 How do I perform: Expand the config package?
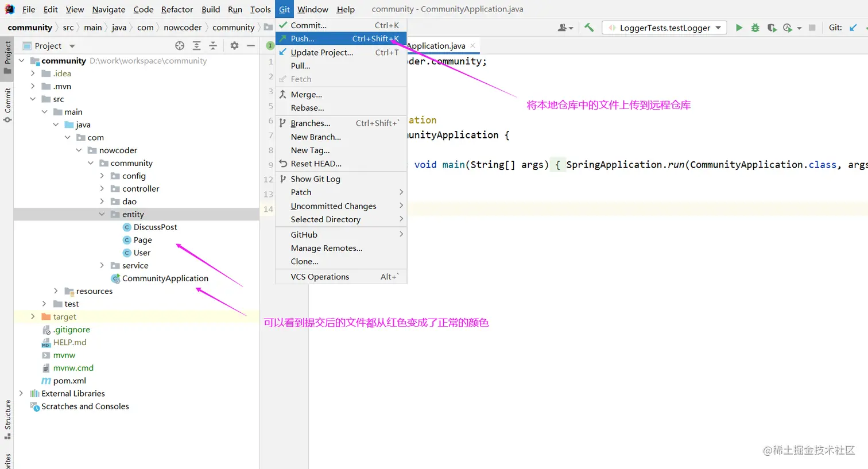coord(102,176)
